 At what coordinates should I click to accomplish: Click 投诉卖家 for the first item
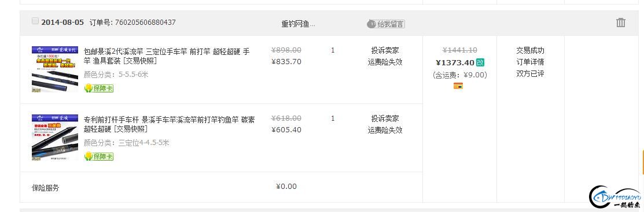click(385, 50)
